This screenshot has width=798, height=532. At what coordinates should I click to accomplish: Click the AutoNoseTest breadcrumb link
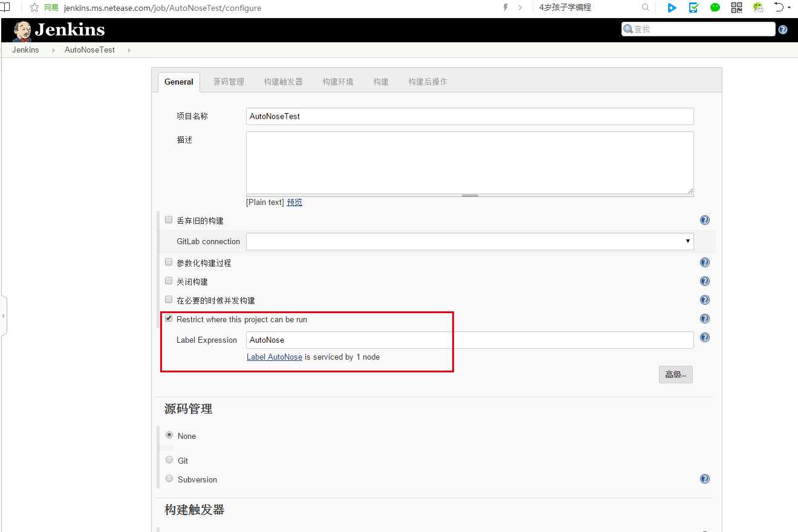(x=89, y=50)
